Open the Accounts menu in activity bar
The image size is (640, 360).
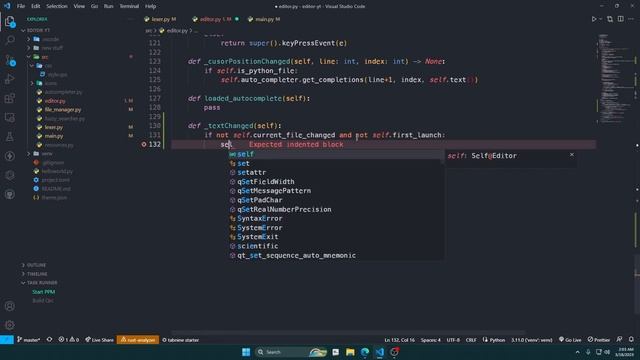(10, 306)
